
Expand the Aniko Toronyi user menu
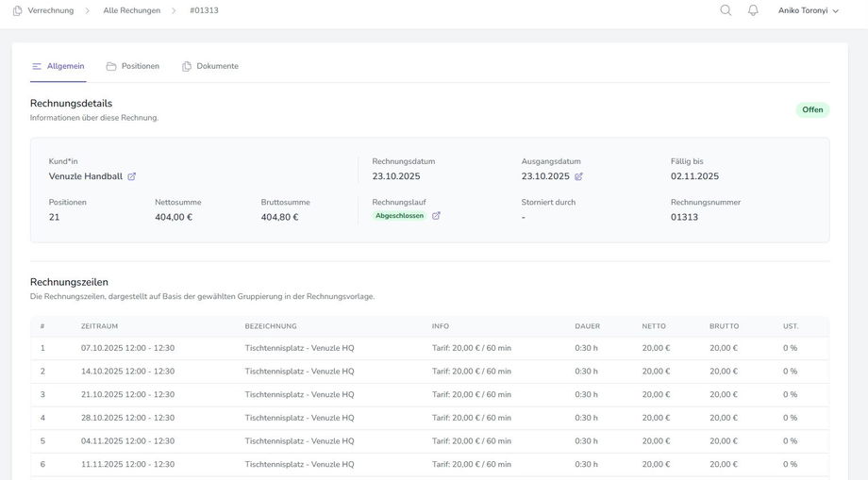pyautogui.click(x=808, y=10)
